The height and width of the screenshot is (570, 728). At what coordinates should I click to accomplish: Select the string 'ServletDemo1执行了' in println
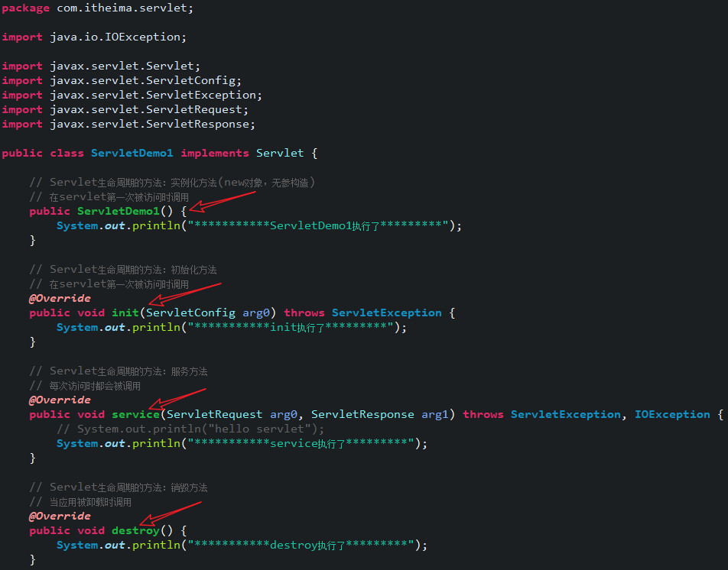pyautogui.click(x=325, y=226)
